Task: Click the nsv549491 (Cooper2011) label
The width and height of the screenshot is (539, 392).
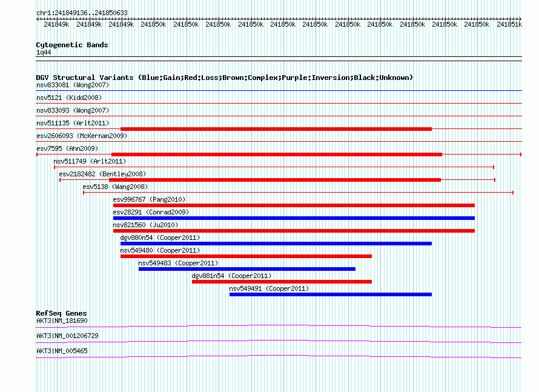Action: pos(269,288)
